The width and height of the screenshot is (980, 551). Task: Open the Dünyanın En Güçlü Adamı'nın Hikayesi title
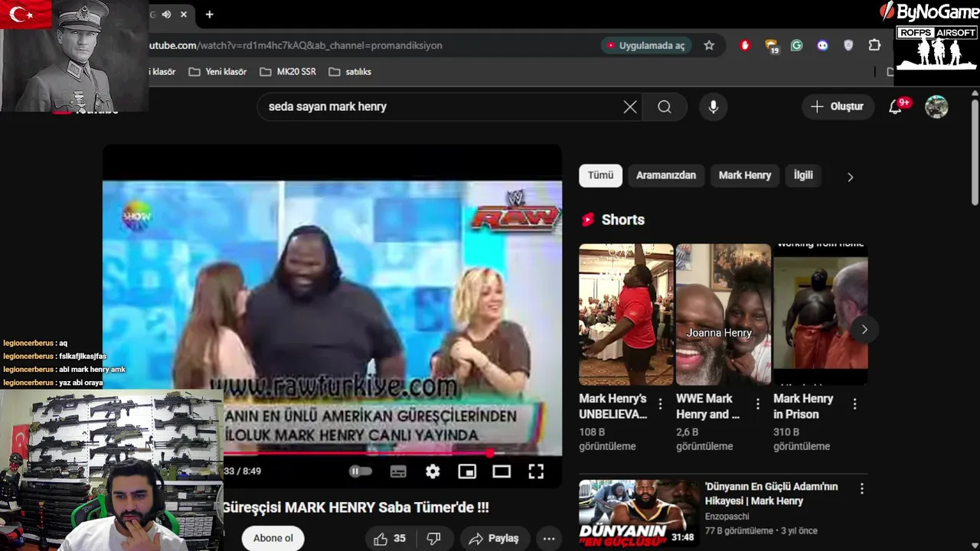pos(771,494)
